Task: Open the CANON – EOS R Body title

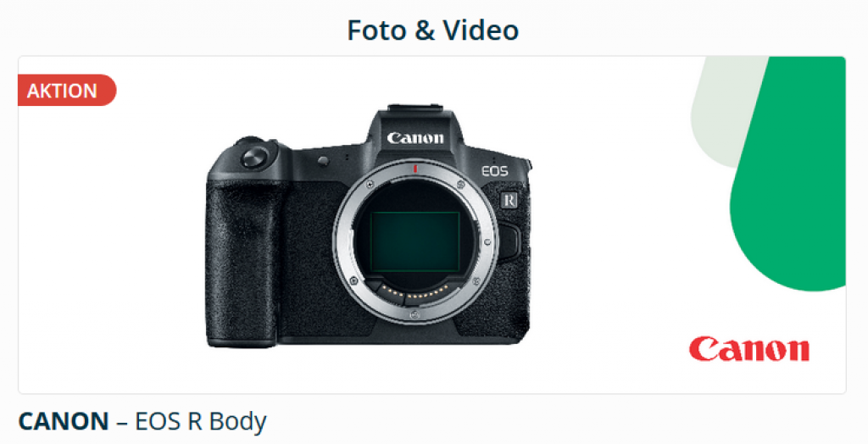Action: pos(142,422)
